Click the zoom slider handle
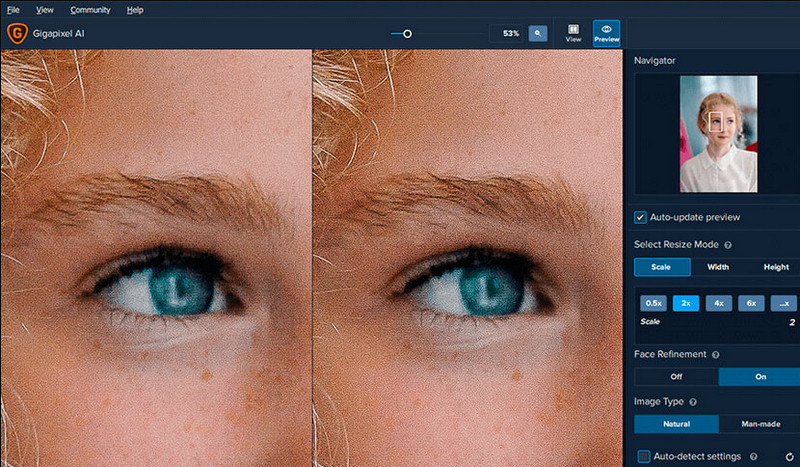 tap(407, 34)
